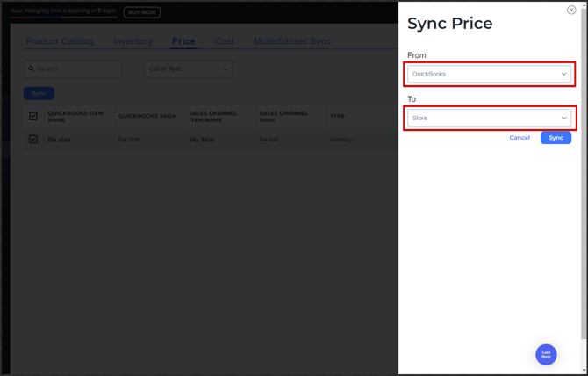
Task: Click the QuickBooks Item Name column header
Action: tap(75, 116)
